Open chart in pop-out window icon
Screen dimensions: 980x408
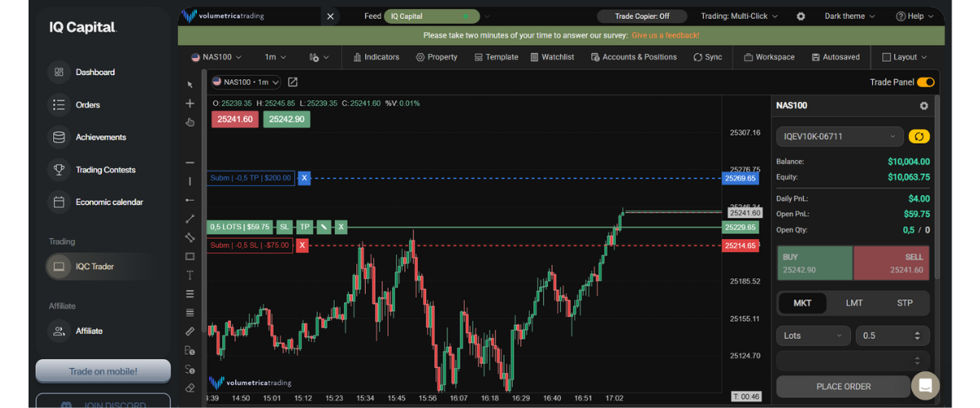[293, 82]
